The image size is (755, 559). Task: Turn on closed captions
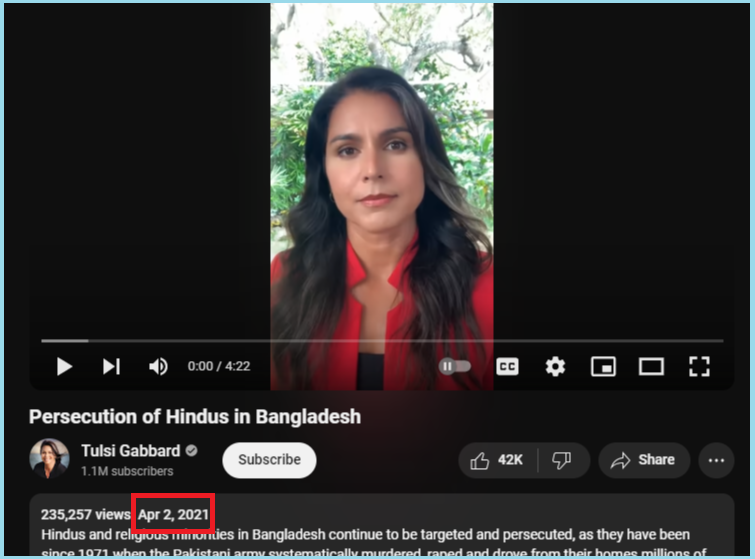[x=507, y=366]
